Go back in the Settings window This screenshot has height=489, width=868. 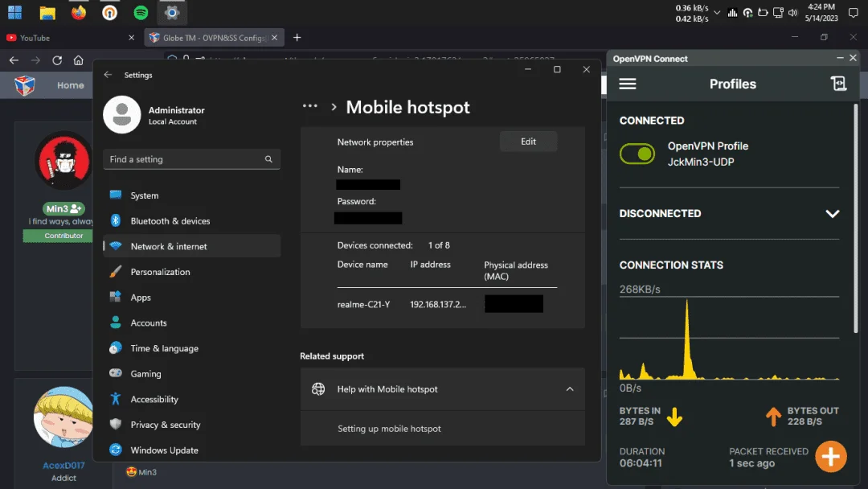(108, 75)
